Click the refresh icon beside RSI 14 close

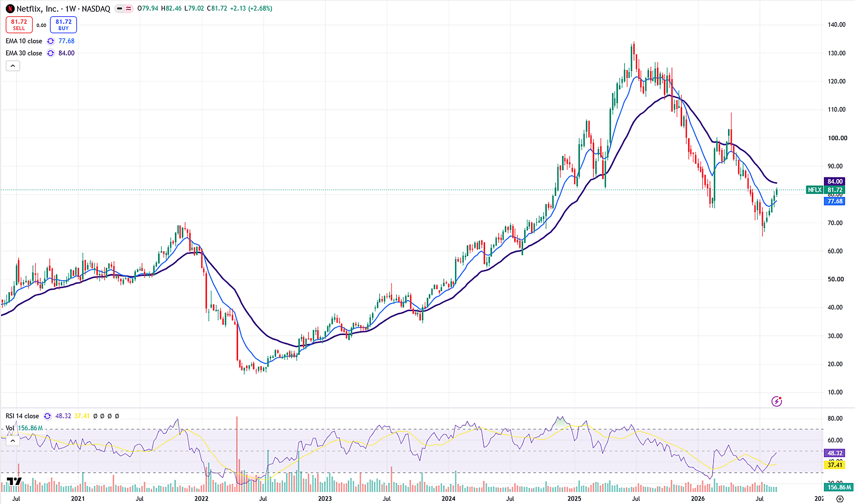[48, 416]
